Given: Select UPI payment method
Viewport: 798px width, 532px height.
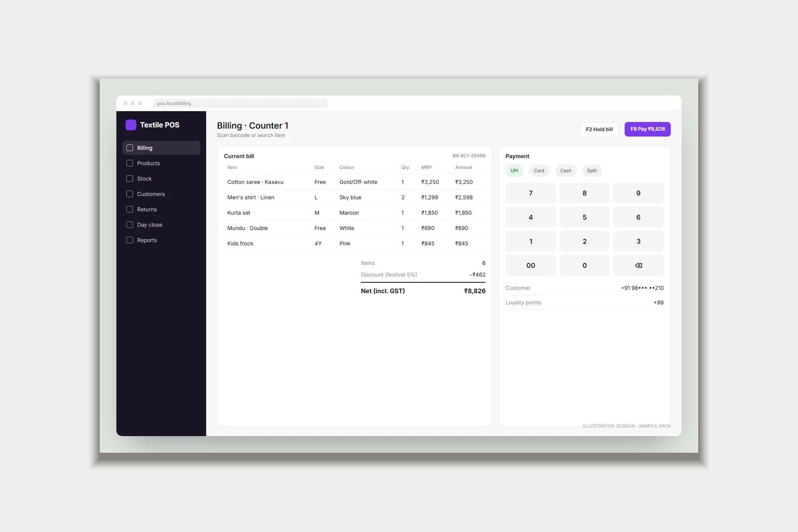Looking at the screenshot, I should pyautogui.click(x=514, y=171).
